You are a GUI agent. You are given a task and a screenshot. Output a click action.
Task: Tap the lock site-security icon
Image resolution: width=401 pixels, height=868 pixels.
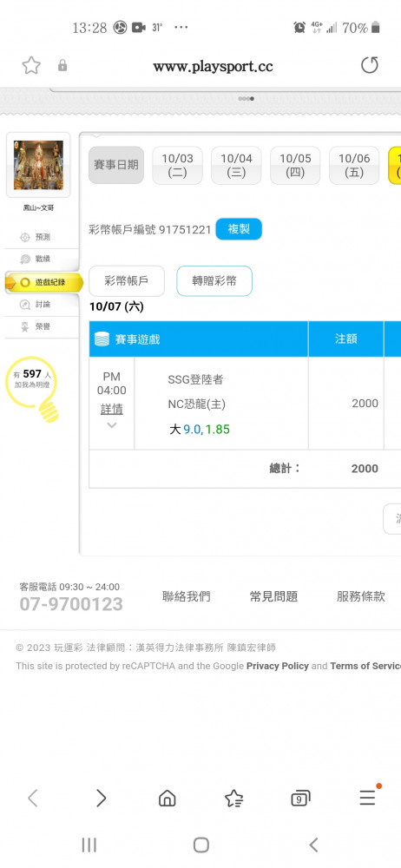click(x=62, y=66)
